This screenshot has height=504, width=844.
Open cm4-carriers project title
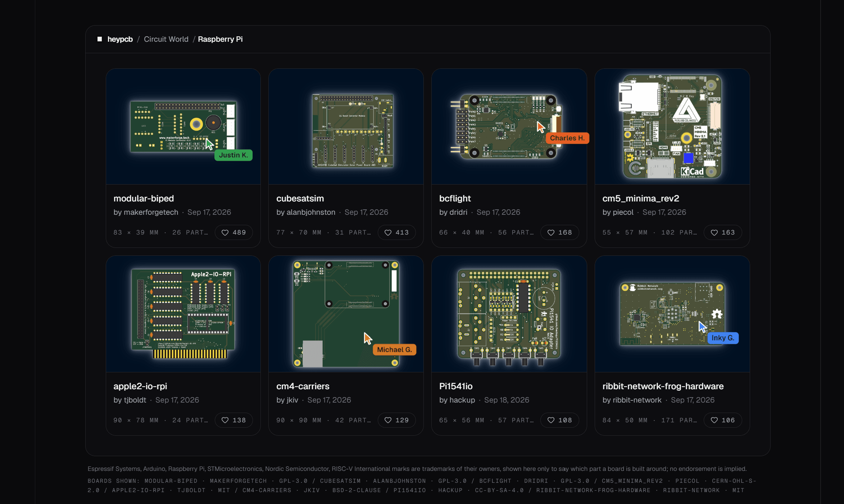(x=303, y=386)
